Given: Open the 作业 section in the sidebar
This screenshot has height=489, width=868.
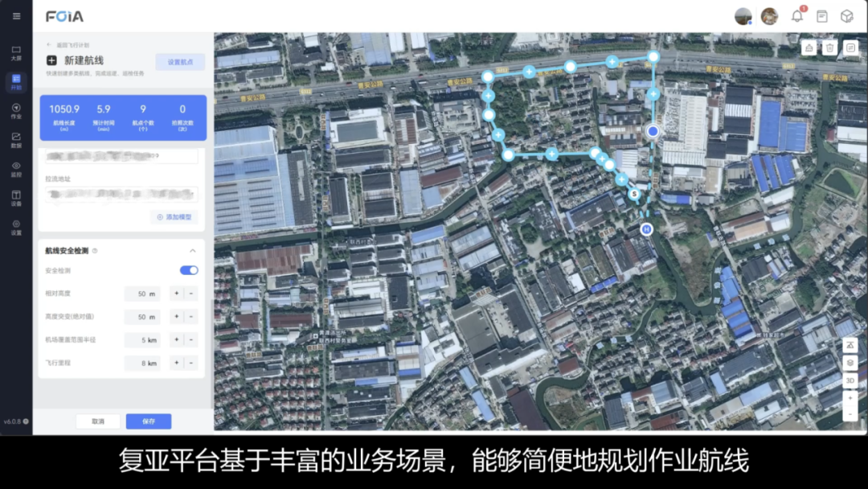Looking at the screenshot, I should (16, 111).
